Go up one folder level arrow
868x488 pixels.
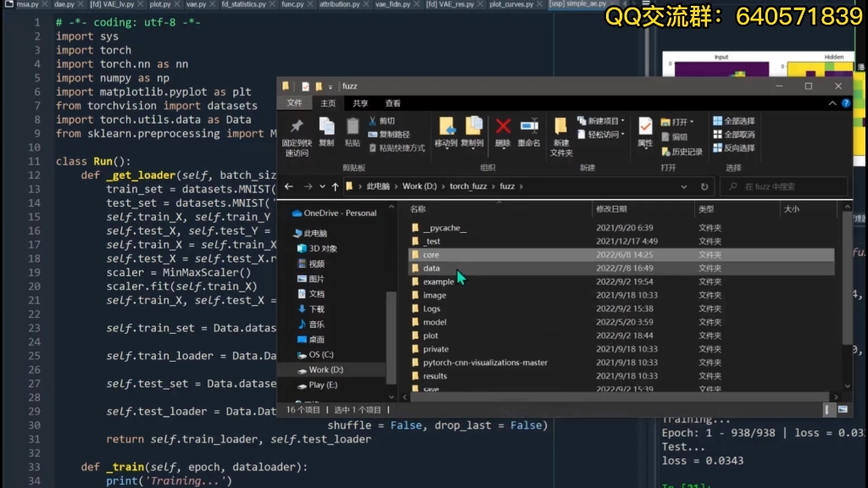pos(335,186)
